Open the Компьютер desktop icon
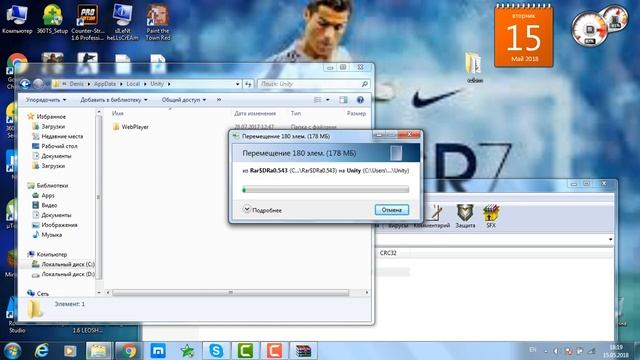This screenshot has height=360, width=640. [x=17, y=20]
